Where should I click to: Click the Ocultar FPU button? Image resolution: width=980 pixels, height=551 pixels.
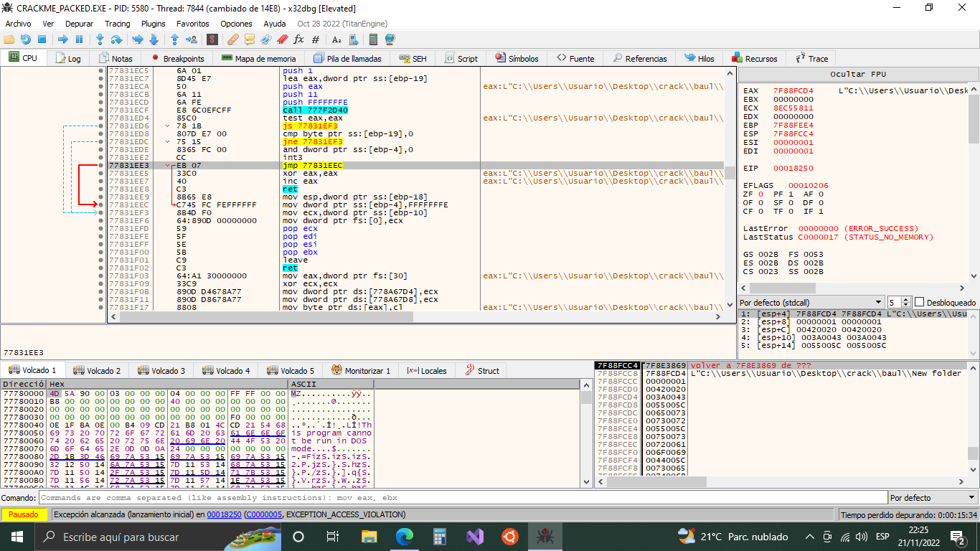[x=858, y=74]
